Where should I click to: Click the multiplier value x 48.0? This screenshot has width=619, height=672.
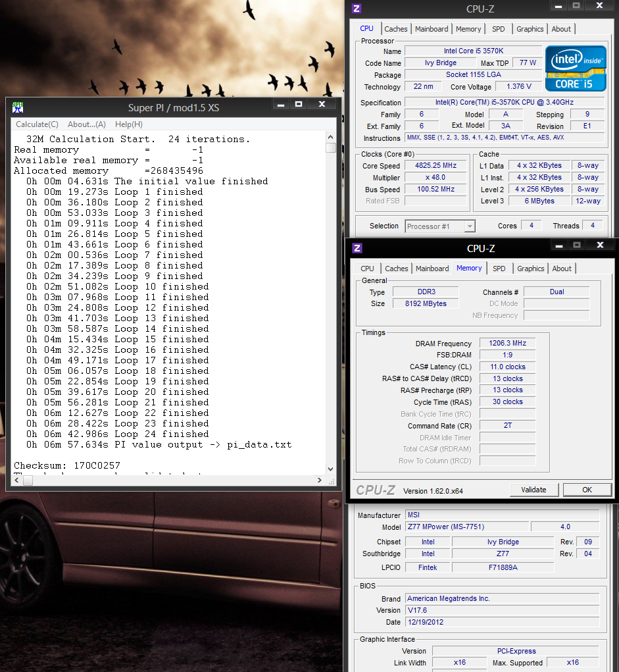pos(435,178)
